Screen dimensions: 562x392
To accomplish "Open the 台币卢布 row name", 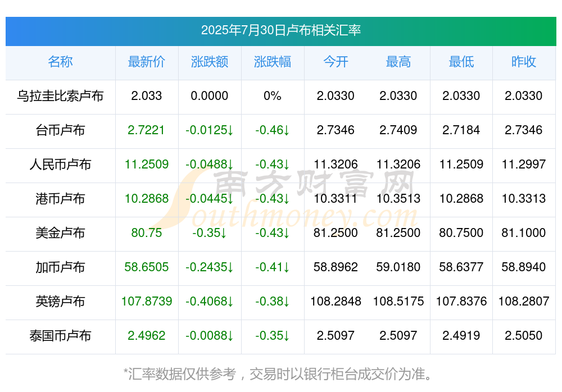I will coord(60,130).
